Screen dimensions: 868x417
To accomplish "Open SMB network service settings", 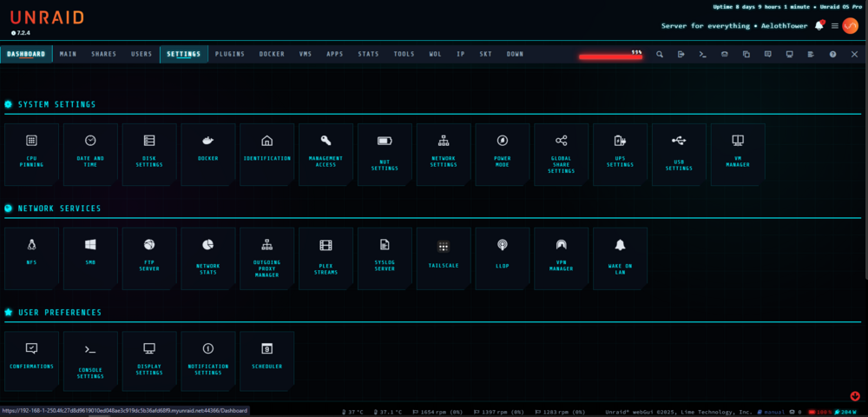I will pos(90,259).
